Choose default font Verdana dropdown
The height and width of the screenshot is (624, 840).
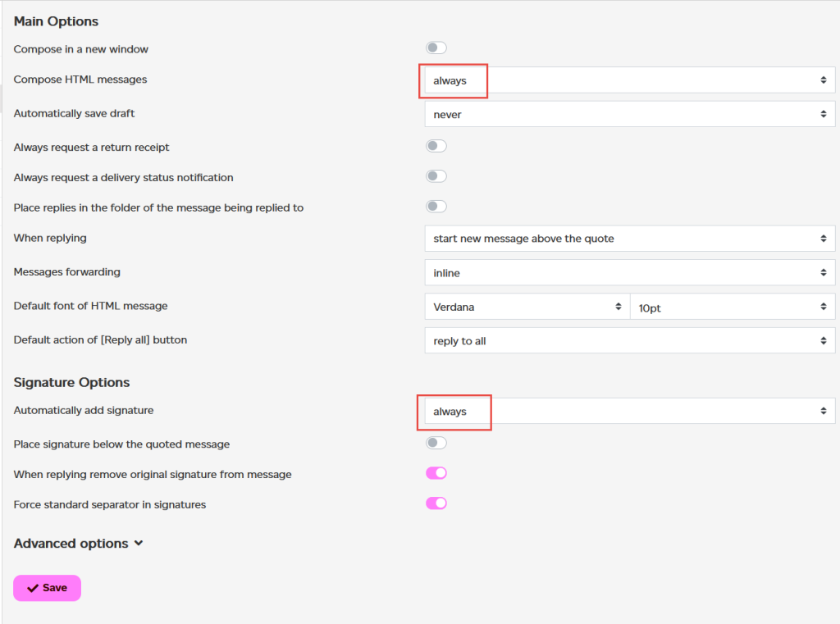[527, 307]
